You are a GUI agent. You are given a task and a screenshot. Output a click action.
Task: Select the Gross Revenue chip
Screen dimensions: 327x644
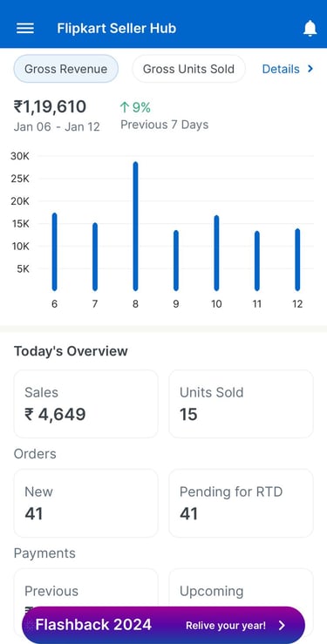[x=66, y=69]
